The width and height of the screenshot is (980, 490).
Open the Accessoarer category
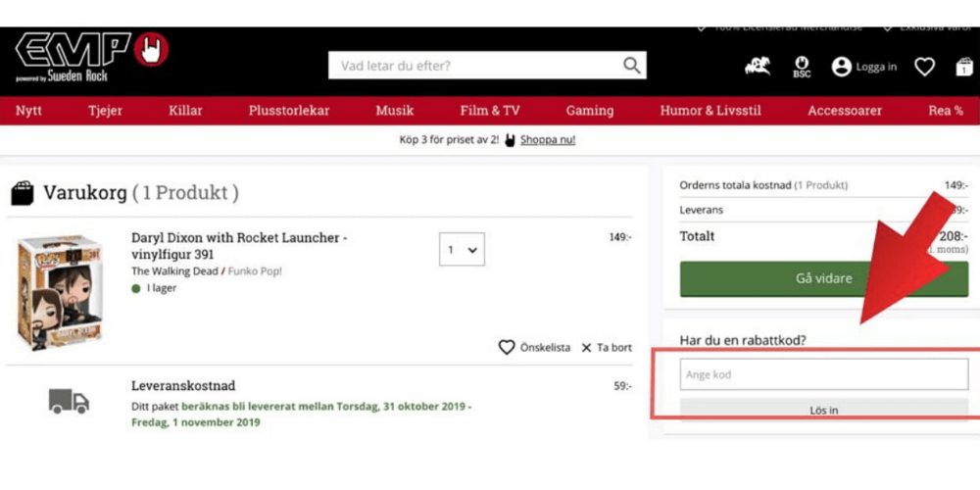click(845, 111)
